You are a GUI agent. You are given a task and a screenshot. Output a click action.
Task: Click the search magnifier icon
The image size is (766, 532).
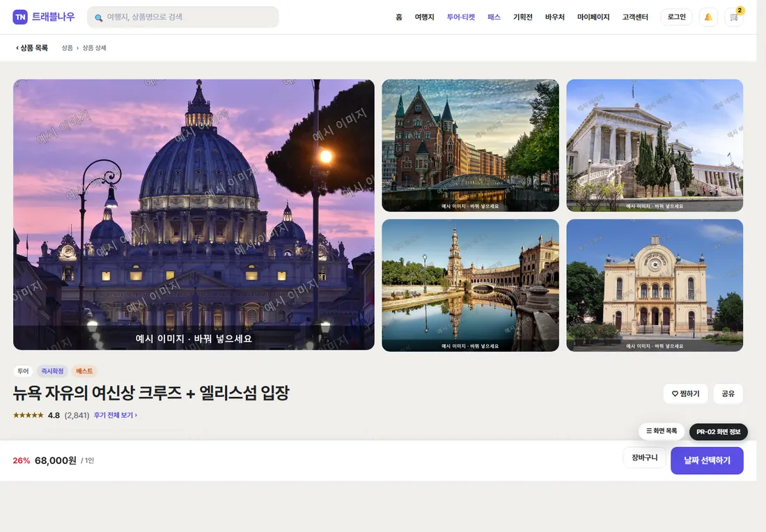point(99,17)
